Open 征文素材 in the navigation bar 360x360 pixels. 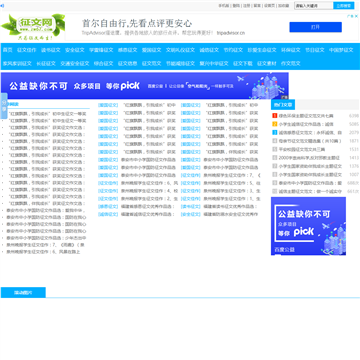(267, 63)
